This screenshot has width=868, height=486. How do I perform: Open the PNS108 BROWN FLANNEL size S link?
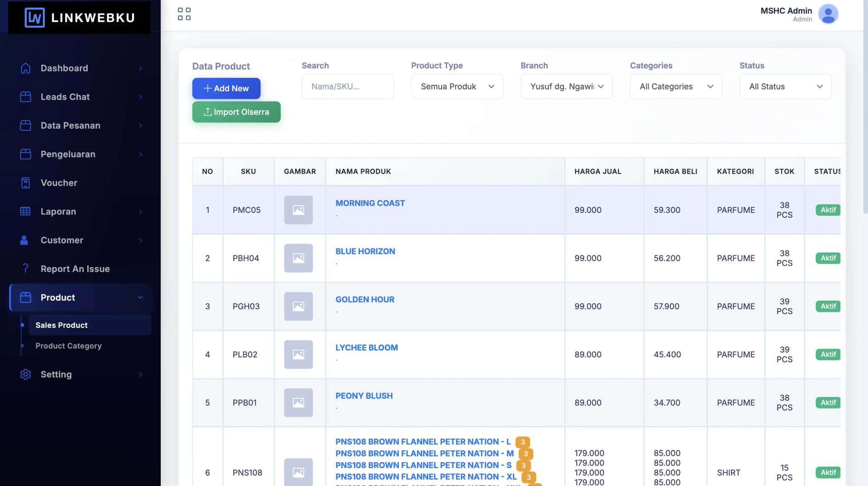(424, 465)
